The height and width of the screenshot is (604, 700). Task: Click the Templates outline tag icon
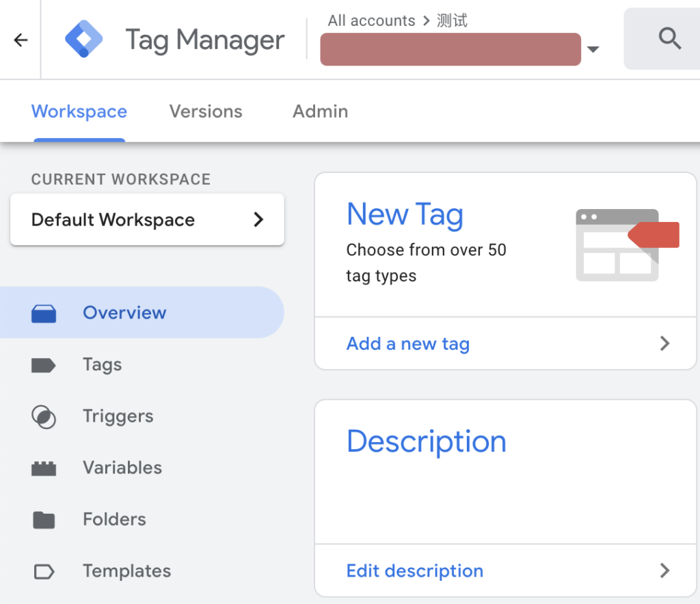[x=44, y=571]
